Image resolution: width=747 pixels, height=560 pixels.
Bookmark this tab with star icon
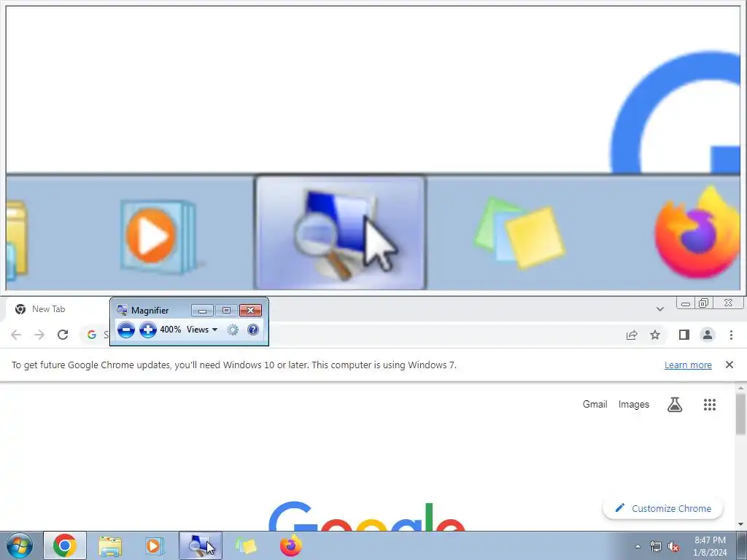[x=655, y=335]
